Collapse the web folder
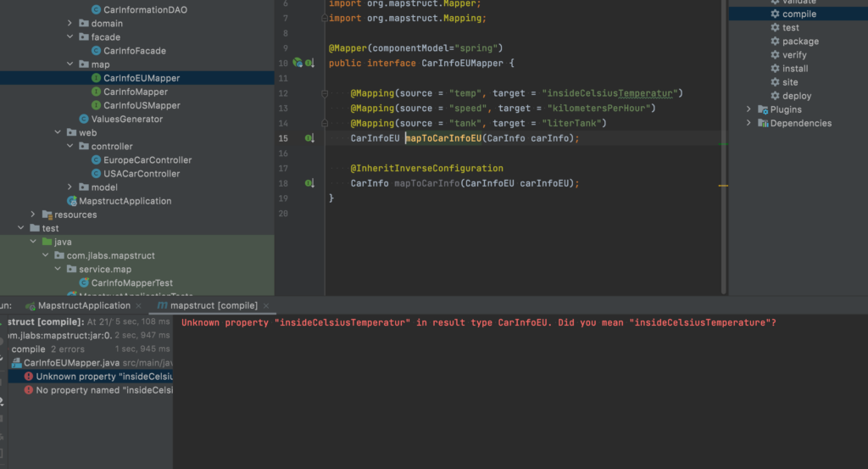868x469 pixels. pos(58,132)
